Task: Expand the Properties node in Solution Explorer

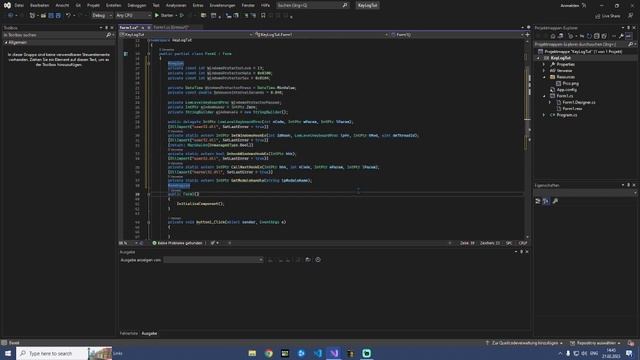Action: [x=544, y=64]
